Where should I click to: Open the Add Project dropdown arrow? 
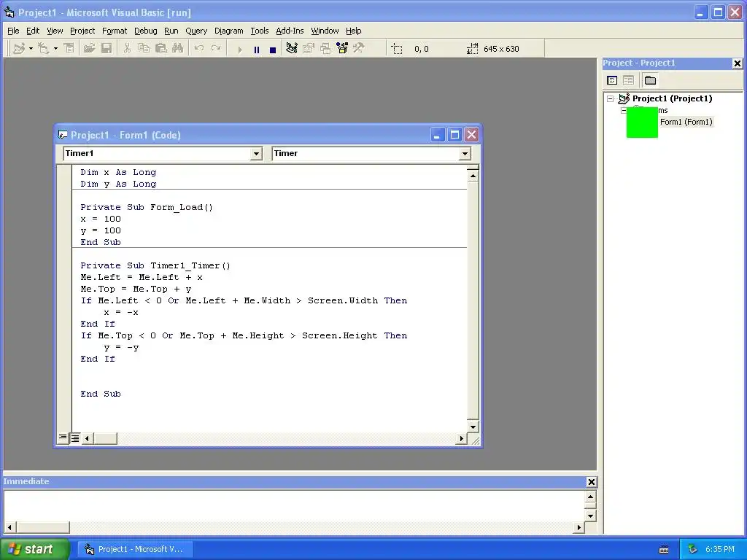[x=31, y=49]
